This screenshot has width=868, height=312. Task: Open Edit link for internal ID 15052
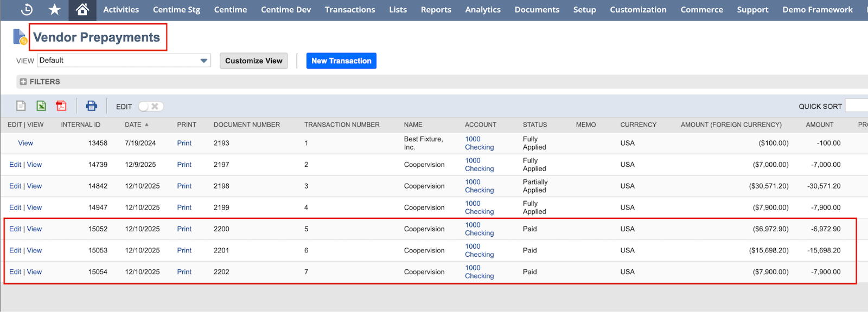click(x=15, y=229)
